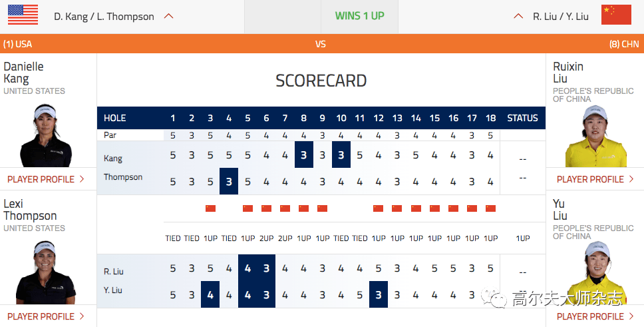The height and width of the screenshot is (327, 644).
Task: Collapse the R. Liu / Y. Liu chevron
Action: 518,17
